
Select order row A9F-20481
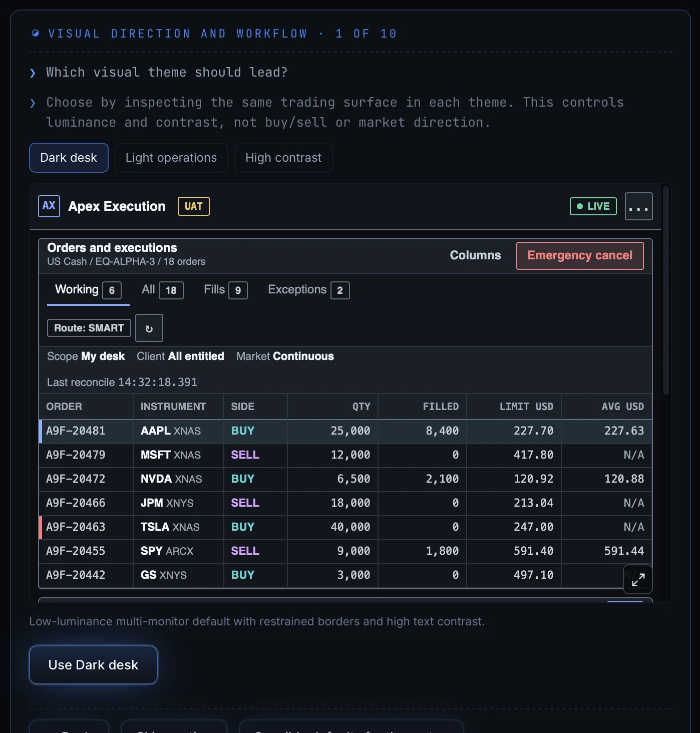pos(345,431)
